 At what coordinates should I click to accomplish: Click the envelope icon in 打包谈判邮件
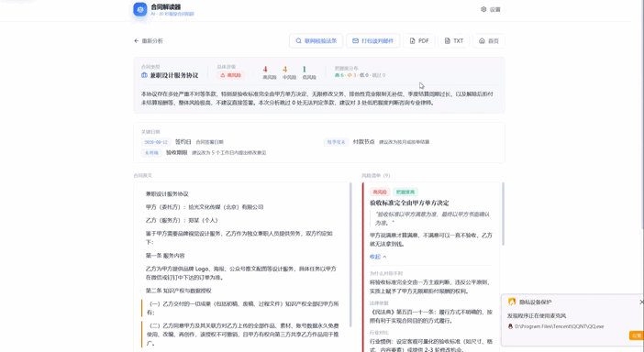point(355,41)
